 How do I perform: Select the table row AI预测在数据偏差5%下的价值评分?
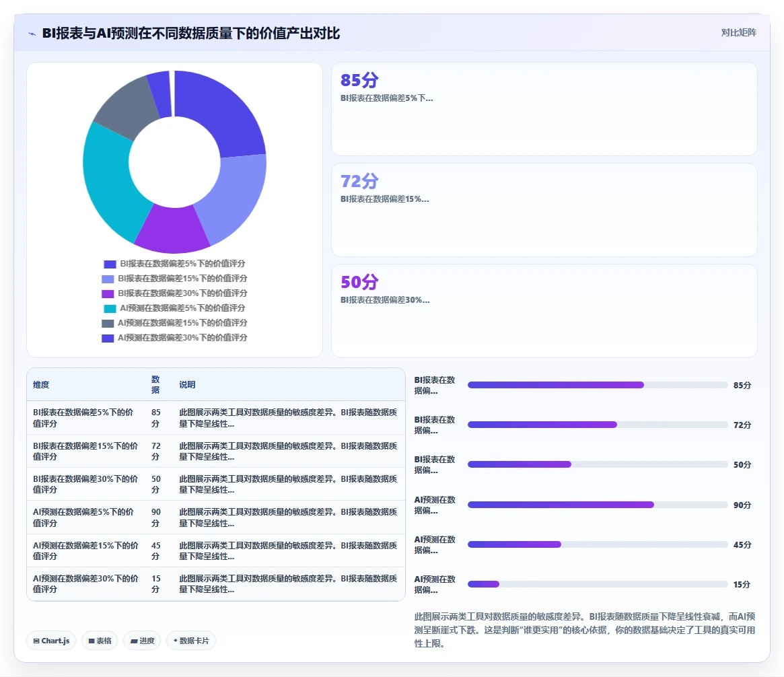click(216, 518)
